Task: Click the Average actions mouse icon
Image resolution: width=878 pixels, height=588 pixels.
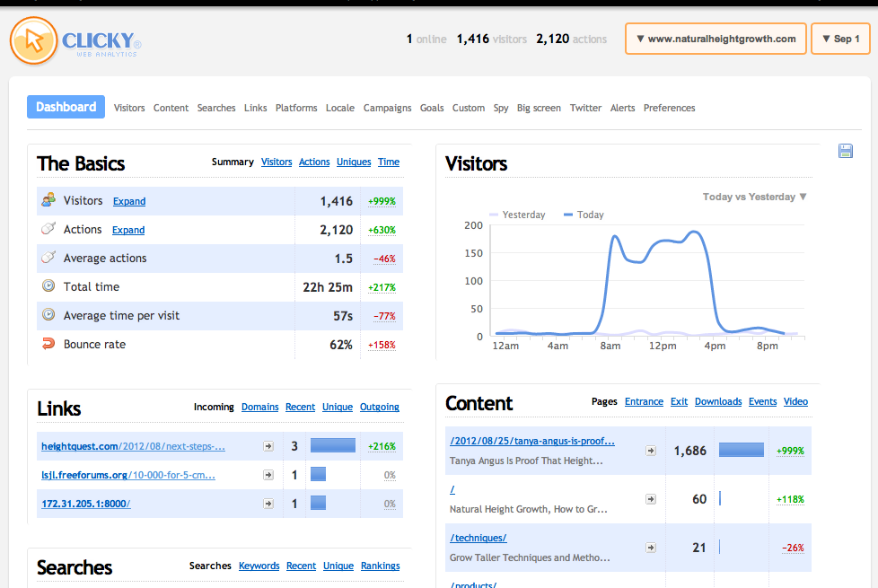Action: coord(48,257)
